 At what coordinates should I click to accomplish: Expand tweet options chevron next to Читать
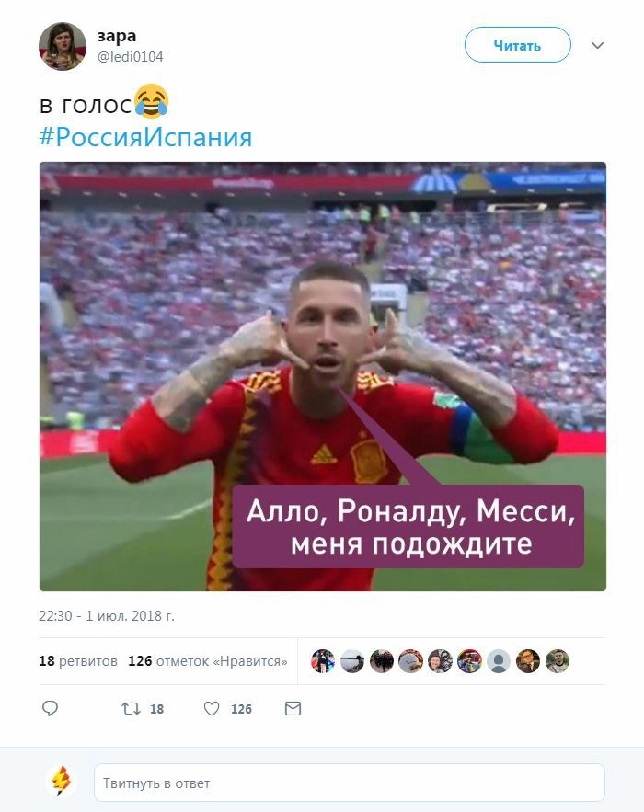(x=597, y=46)
